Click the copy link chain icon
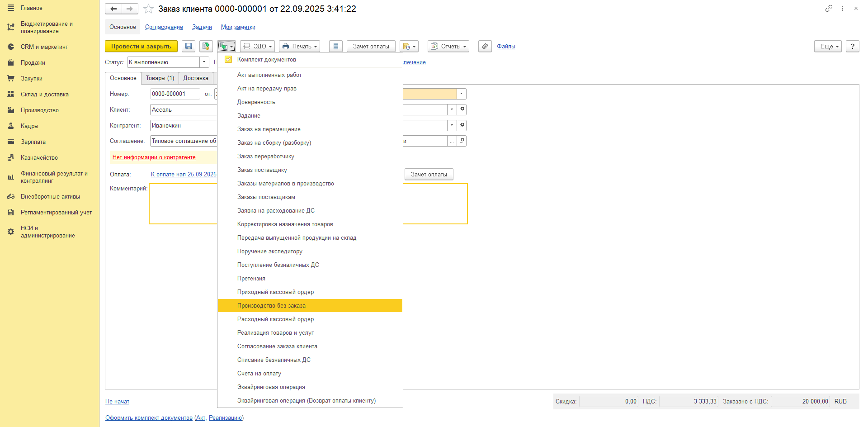Viewport: 868px width, 427px height. (x=828, y=9)
